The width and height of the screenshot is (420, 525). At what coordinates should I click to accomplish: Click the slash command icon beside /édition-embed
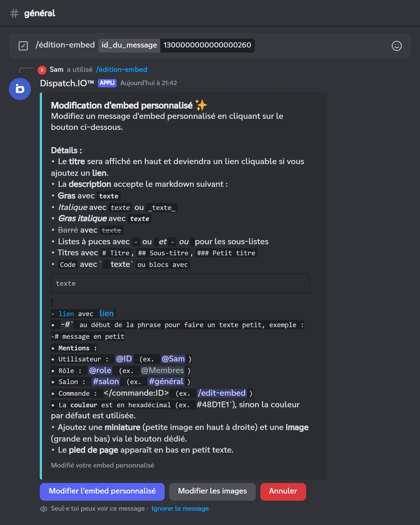pyautogui.click(x=23, y=46)
